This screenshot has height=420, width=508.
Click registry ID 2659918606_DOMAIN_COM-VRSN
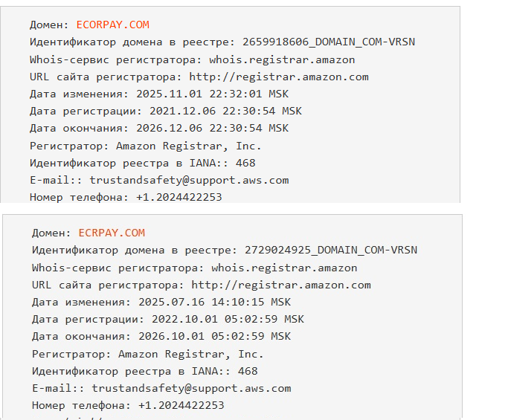[x=324, y=42]
